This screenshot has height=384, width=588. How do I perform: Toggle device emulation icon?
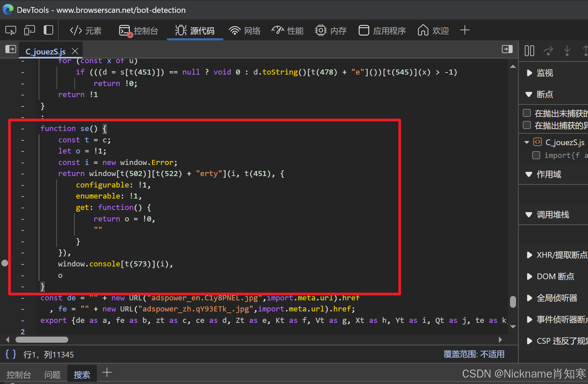click(x=30, y=31)
